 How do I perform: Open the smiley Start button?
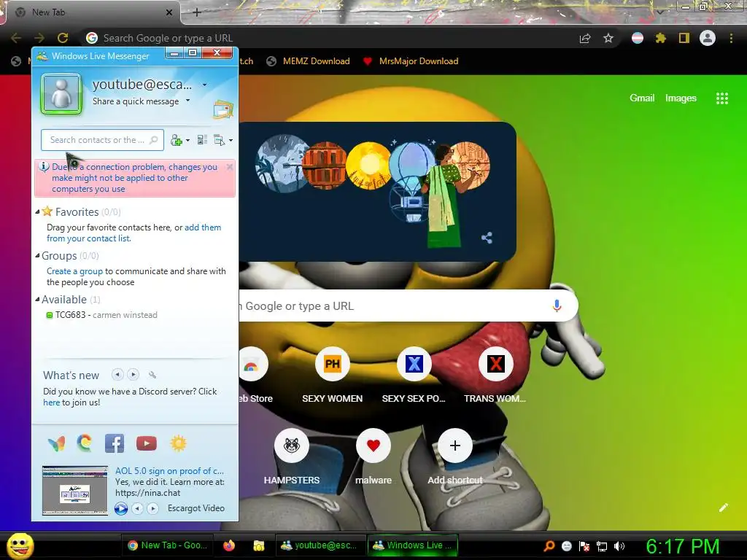20,545
